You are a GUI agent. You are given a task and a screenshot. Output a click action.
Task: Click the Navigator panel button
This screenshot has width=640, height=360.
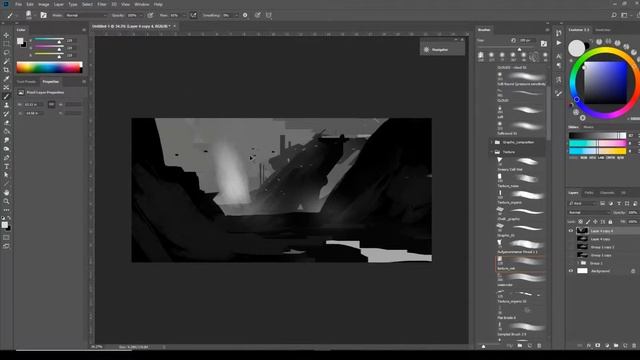[x=442, y=49]
